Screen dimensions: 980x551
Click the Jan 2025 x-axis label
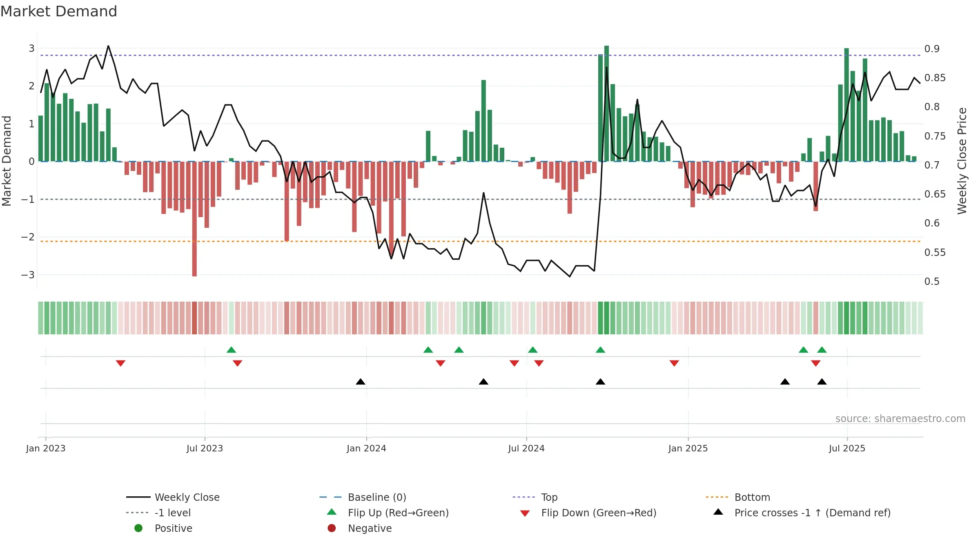click(x=688, y=449)
